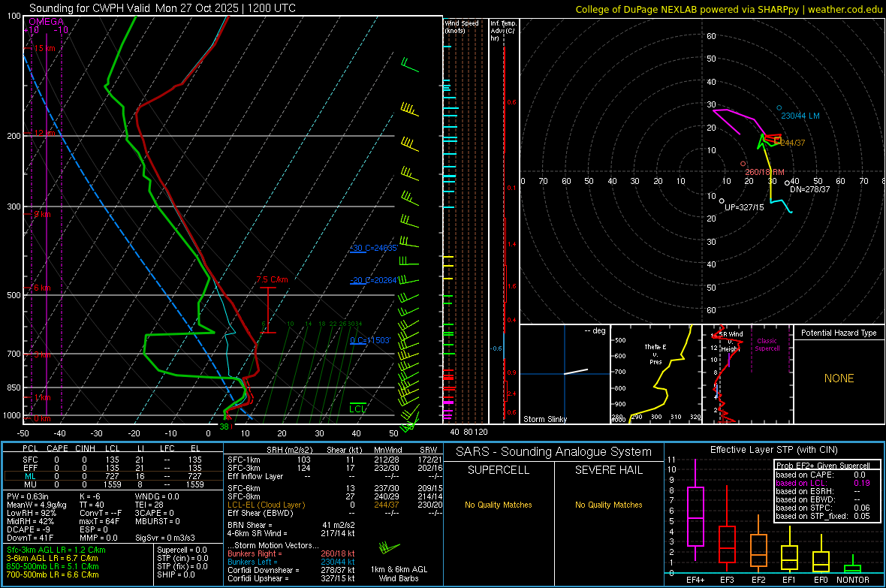Click the Eff Shear (EBWD) row label
The height and width of the screenshot is (588, 886).
[x=261, y=513]
